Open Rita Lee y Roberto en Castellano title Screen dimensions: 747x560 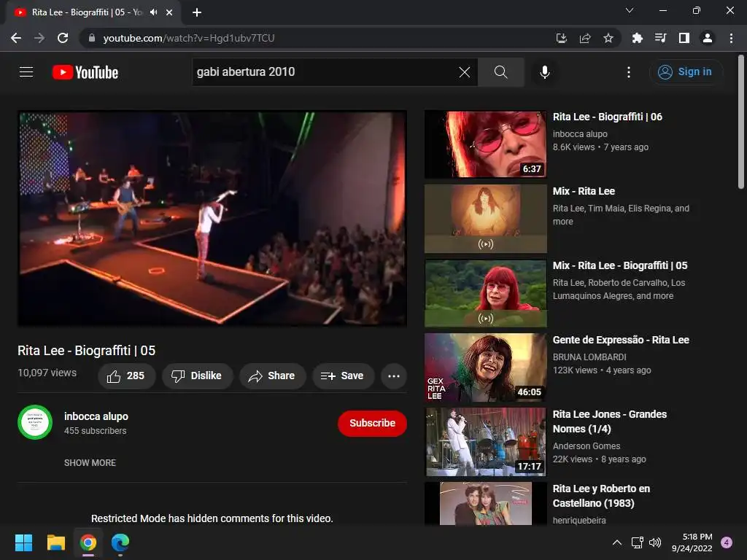coord(601,496)
